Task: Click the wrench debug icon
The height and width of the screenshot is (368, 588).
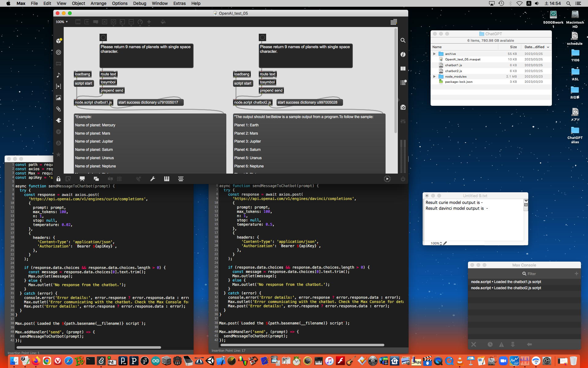Action: click(153, 179)
